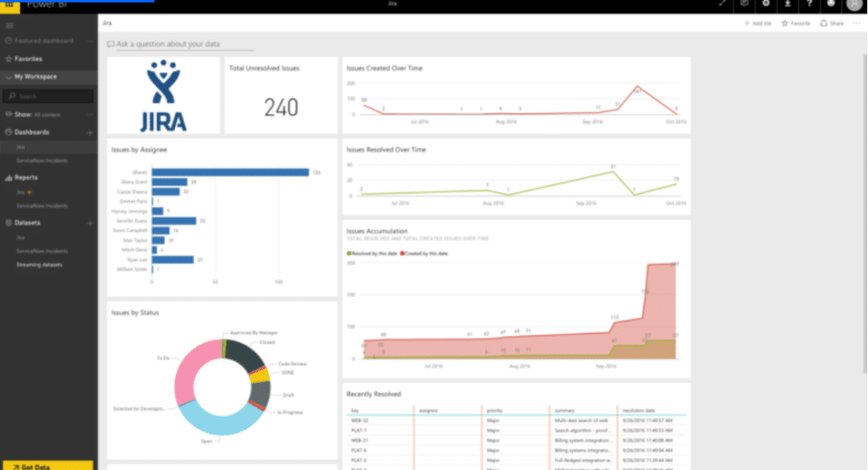This screenshot has width=868, height=470.
Task: Mark the dashboard as Favorite
Action: pyautogui.click(x=795, y=23)
